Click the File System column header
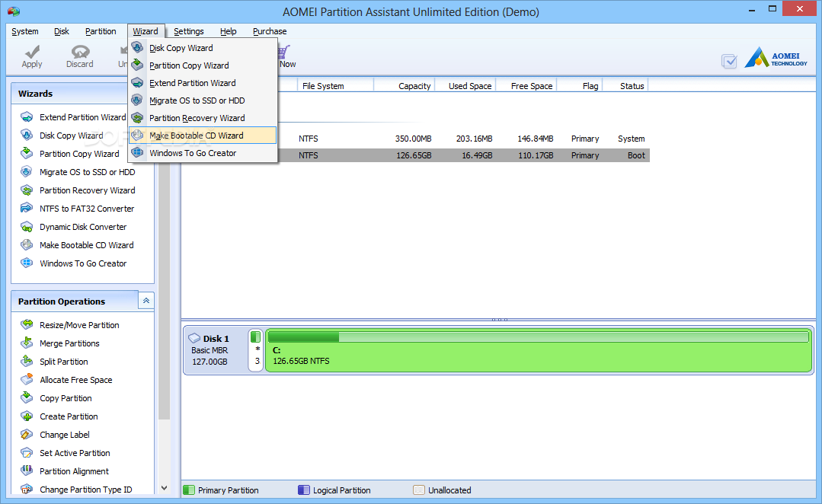The height and width of the screenshot is (504, 822). pyautogui.click(x=335, y=86)
